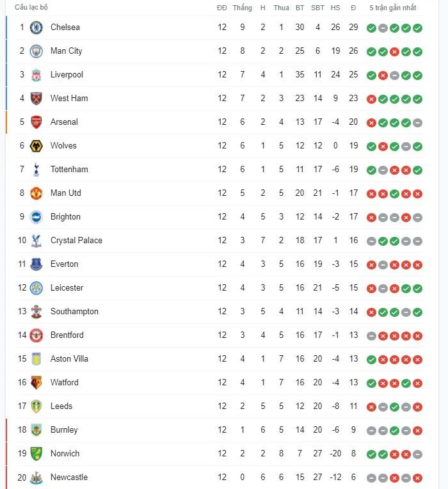Screen dimensions: 448x489
Task: Click the Tottenham crest icon
Action: pos(36,170)
